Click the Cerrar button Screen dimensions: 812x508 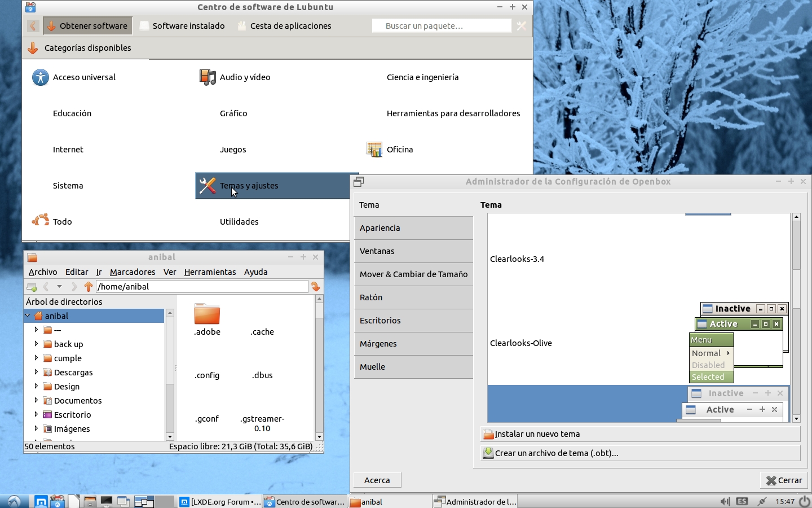784,480
